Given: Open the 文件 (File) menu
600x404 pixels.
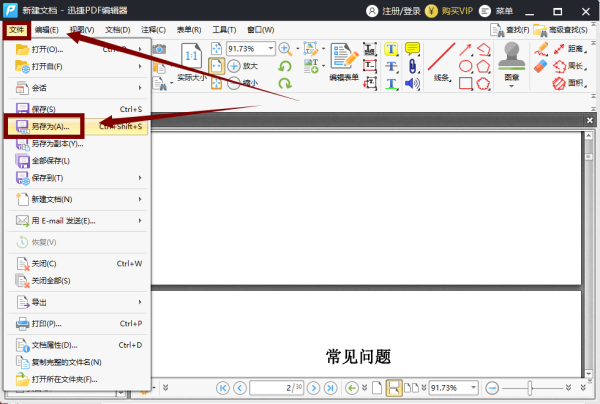Looking at the screenshot, I should pos(16,30).
